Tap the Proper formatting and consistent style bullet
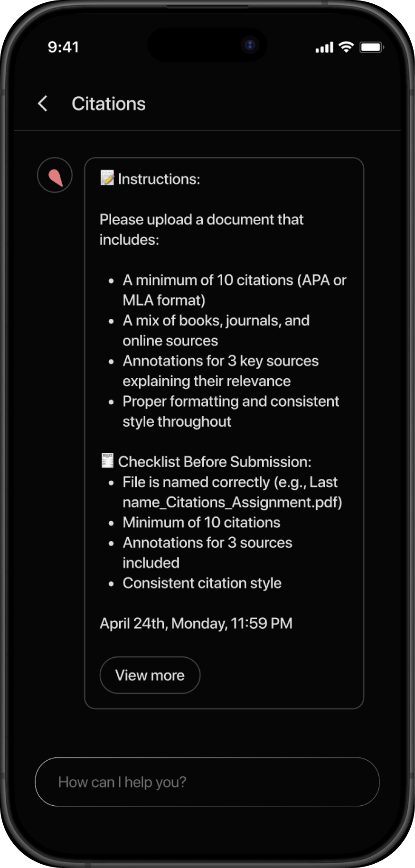This screenshot has width=415, height=868. (x=231, y=411)
